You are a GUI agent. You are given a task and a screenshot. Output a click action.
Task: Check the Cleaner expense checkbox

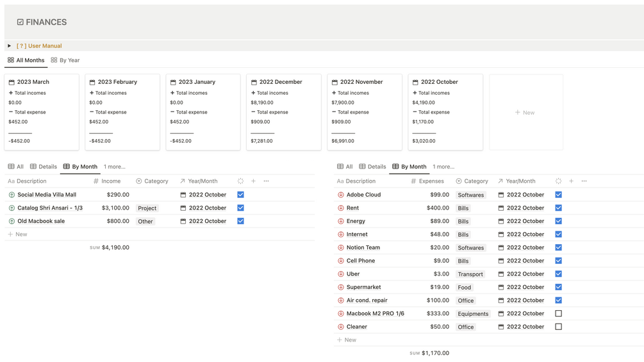pyautogui.click(x=558, y=327)
